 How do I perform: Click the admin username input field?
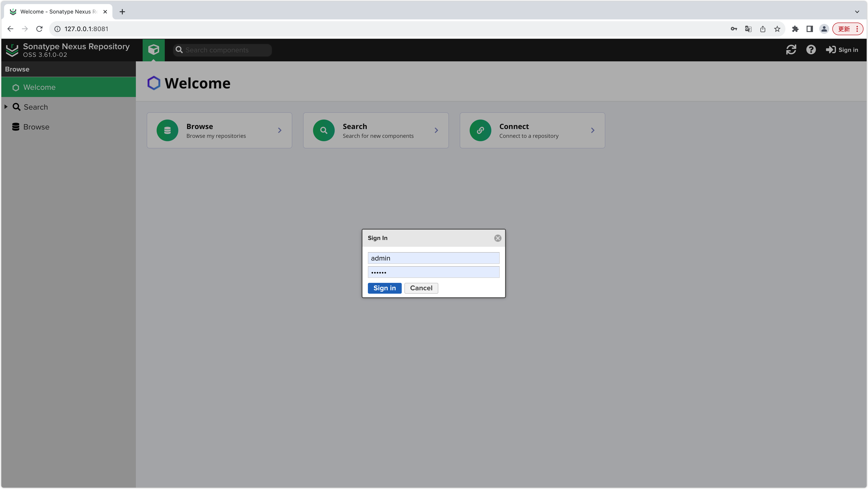pyautogui.click(x=433, y=258)
